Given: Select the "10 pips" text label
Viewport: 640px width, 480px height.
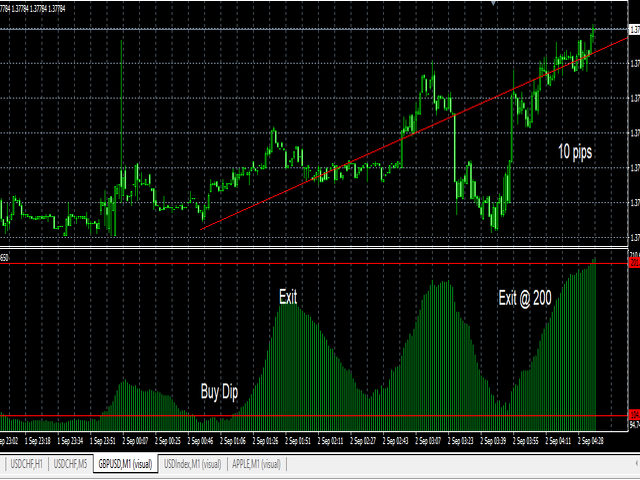Looking at the screenshot, I should (575, 151).
